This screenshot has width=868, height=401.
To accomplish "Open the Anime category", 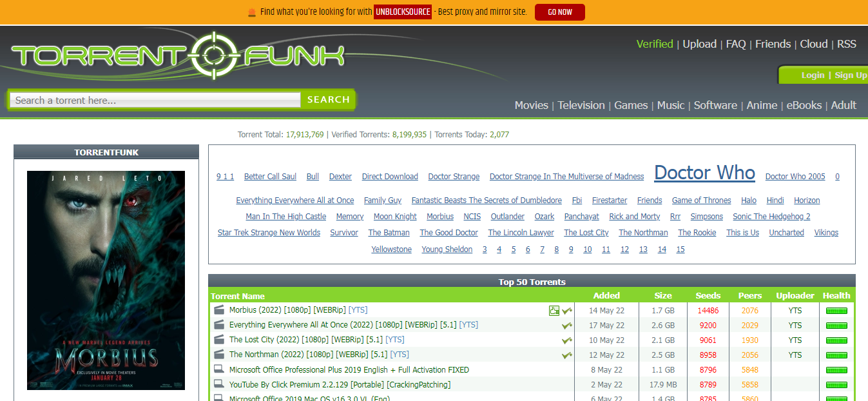I will point(762,105).
